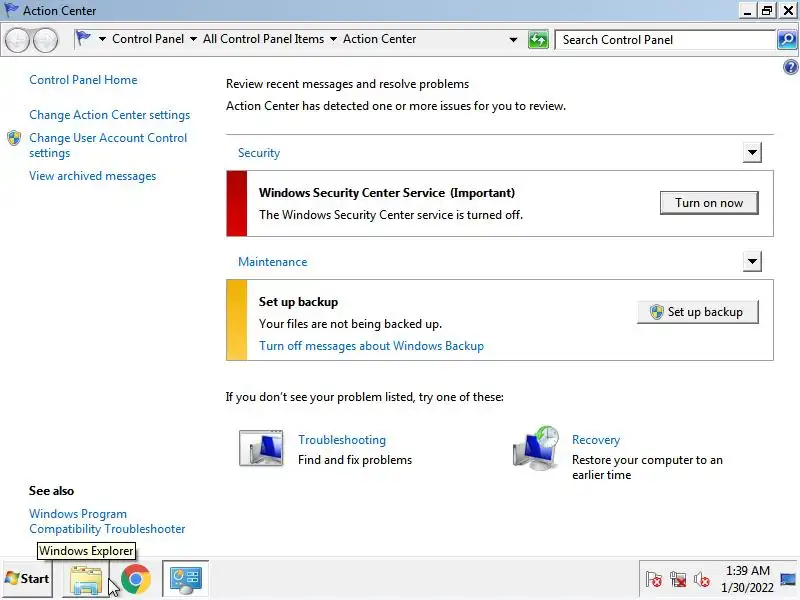Collapse the Maintenance section arrow
Screen dimensions: 800x600
752,261
